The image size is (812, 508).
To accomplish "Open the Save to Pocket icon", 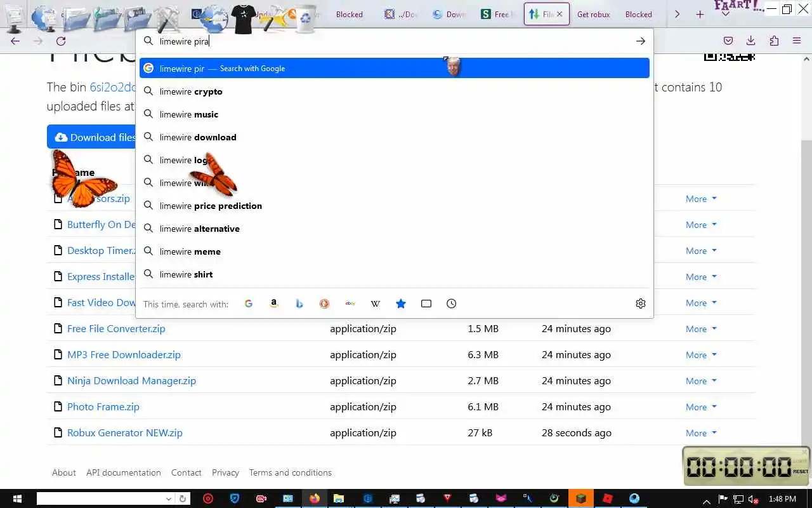I will pyautogui.click(x=728, y=41).
